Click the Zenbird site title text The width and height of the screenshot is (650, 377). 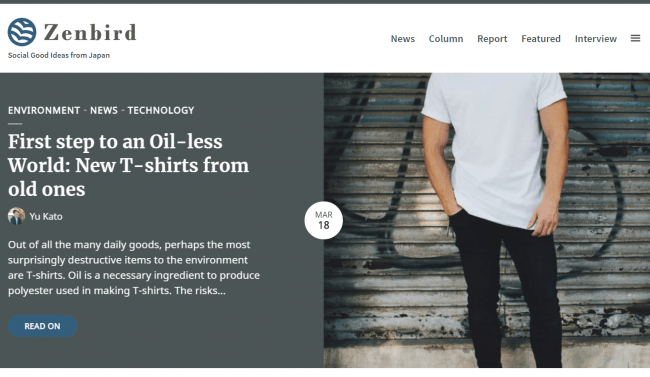[90, 32]
